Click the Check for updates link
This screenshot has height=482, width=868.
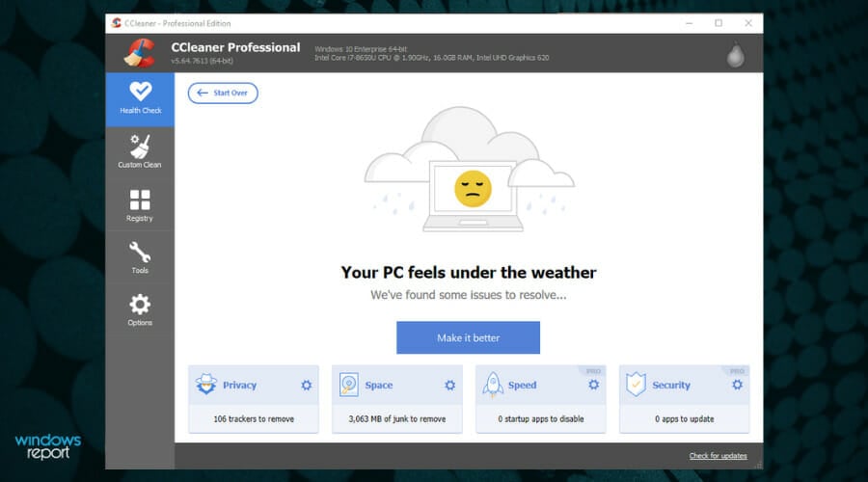click(x=718, y=456)
